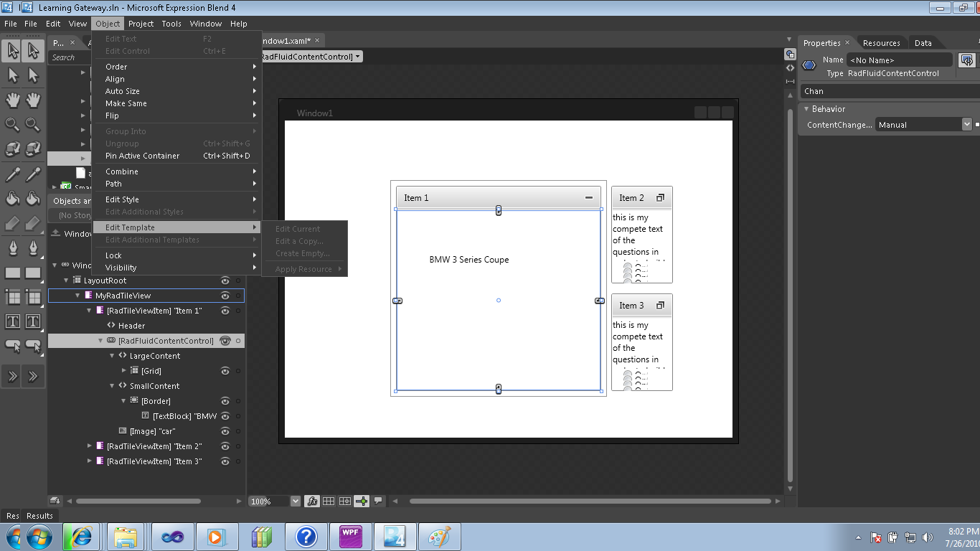Choose Pin Active Container menu entry
Screen dimensions: 980x551
(143, 156)
